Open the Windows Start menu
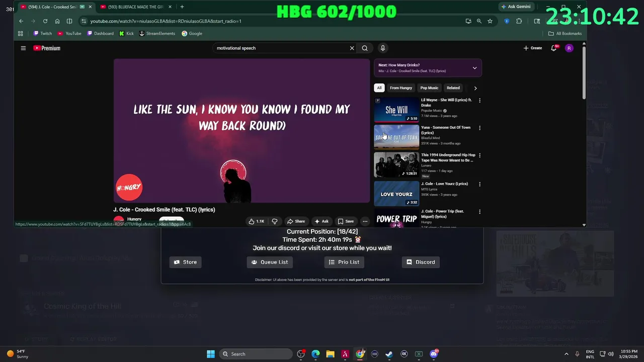The height and width of the screenshot is (362, 644). 211,354
